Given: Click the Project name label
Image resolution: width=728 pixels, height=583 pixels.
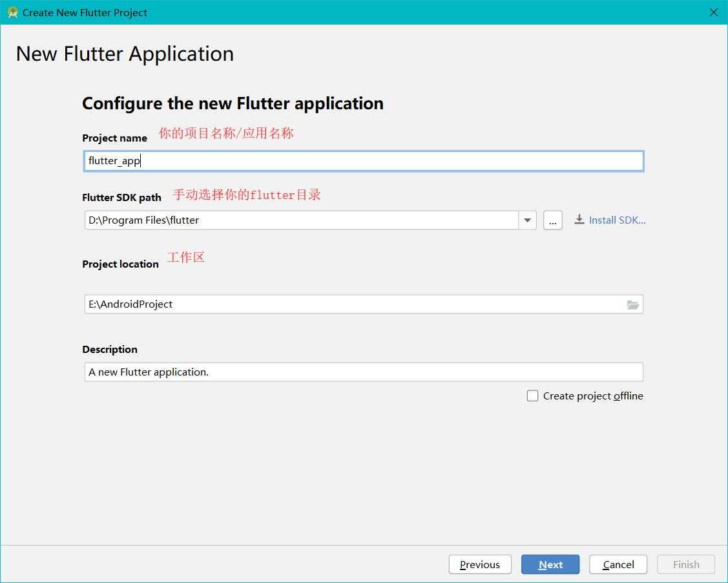Looking at the screenshot, I should [115, 138].
